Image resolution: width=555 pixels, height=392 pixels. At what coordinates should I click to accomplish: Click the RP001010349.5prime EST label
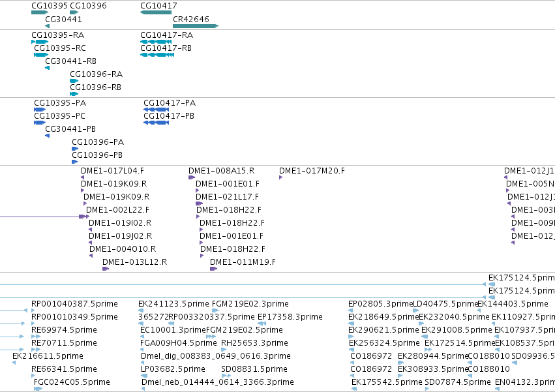click(x=75, y=317)
